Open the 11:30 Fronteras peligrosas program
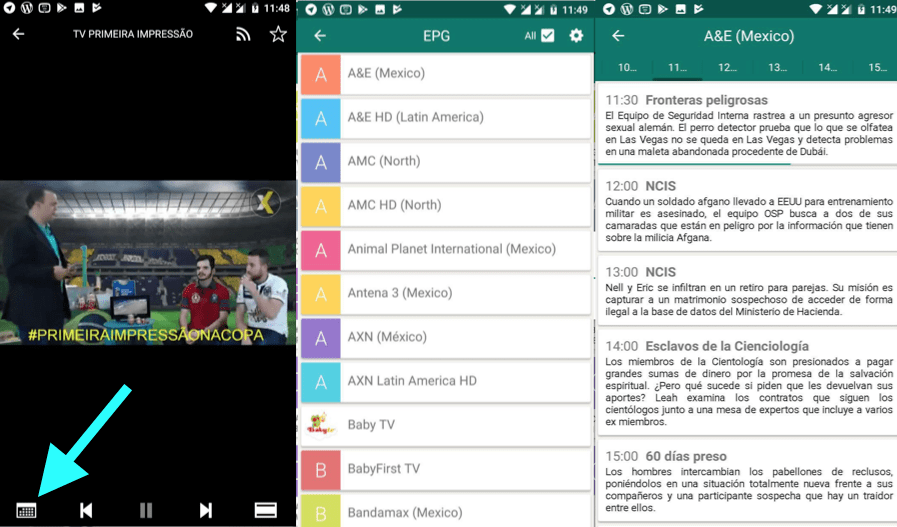 click(x=748, y=124)
